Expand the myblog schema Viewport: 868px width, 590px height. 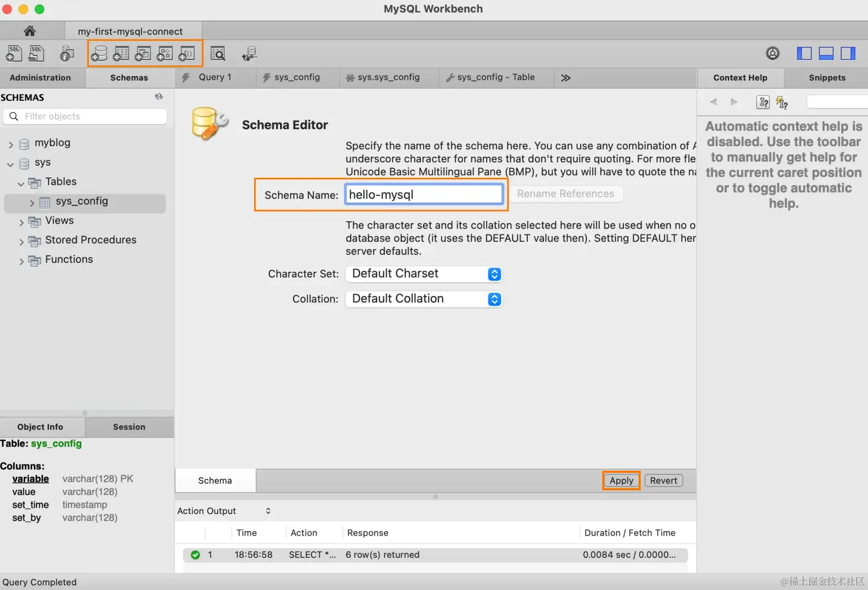click(x=11, y=144)
